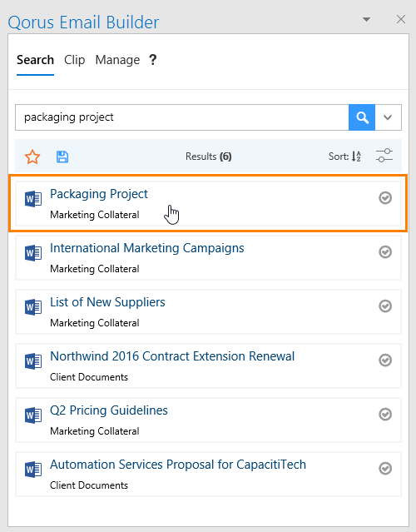This screenshot has height=532, width=416.
Task: Click the packaging project search field
Action: click(182, 117)
